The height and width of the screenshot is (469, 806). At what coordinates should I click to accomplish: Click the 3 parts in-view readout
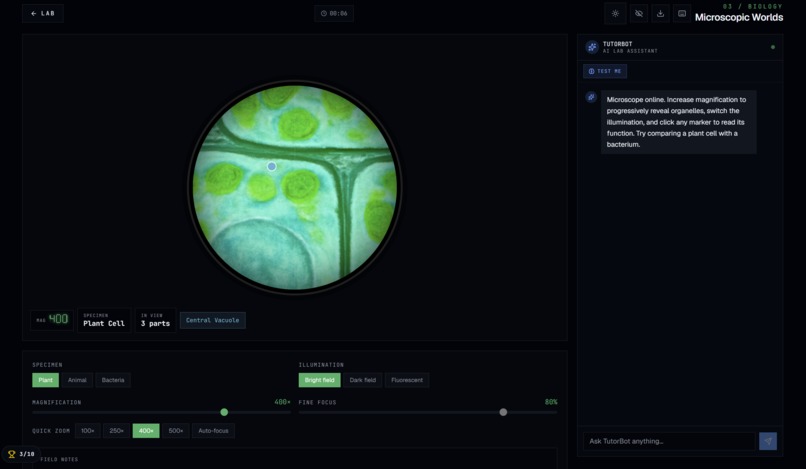point(155,320)
